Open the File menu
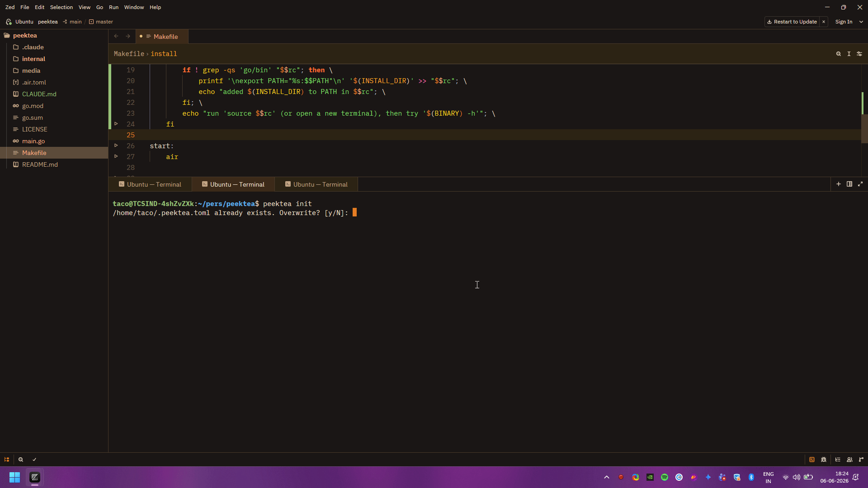 (x=25, y=7)
